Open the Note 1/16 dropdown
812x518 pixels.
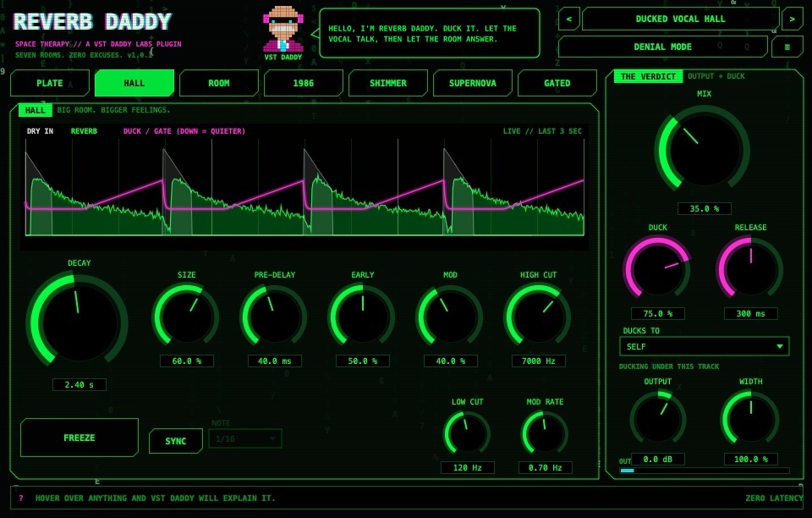tap(245, 439)
